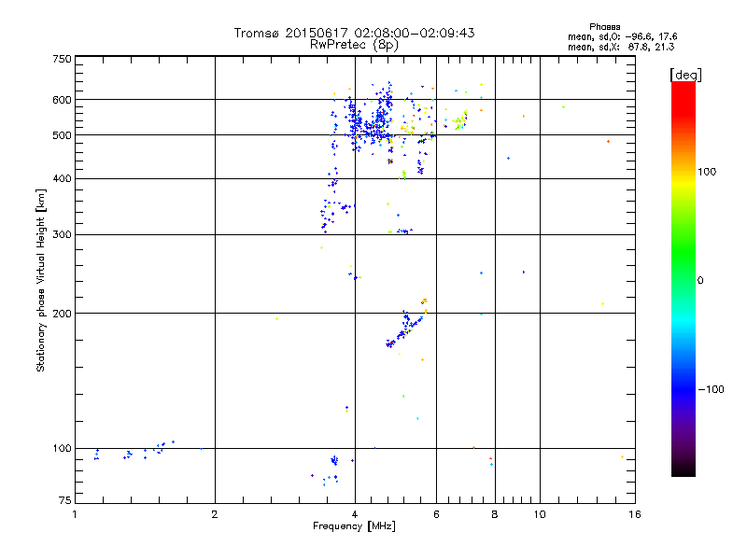Click the dense blue echo cluster between 500 and 600 km
747x560 pixels.
point(369,121)
